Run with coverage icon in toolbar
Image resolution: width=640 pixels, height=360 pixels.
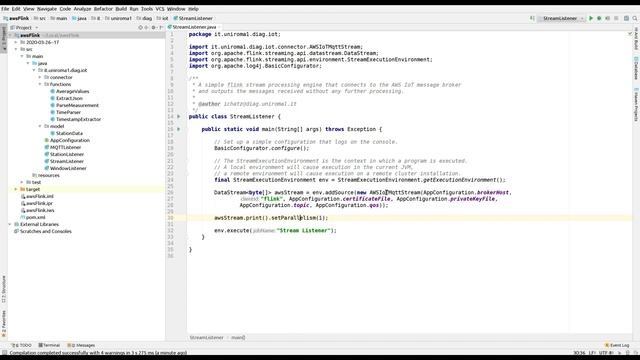pos(607,18)
